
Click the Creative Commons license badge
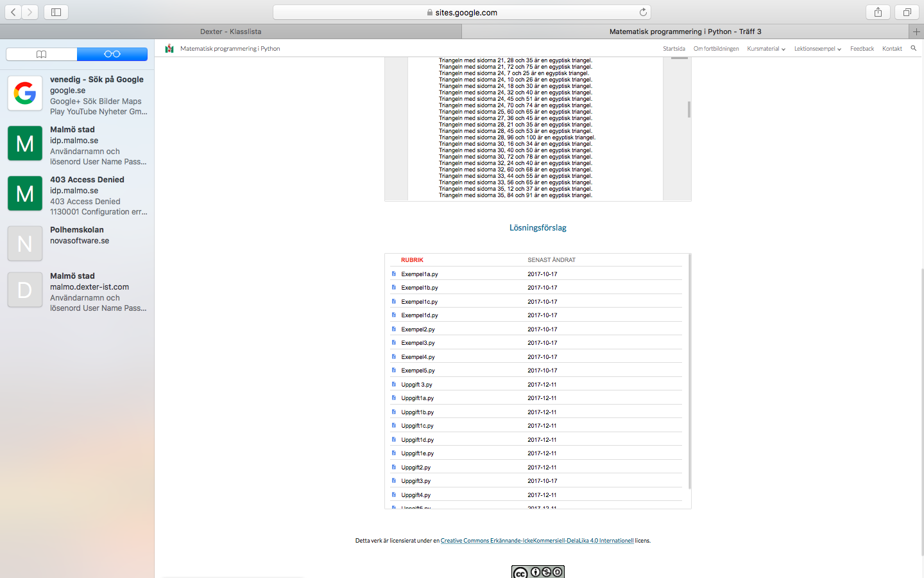(x=538, y=572)
